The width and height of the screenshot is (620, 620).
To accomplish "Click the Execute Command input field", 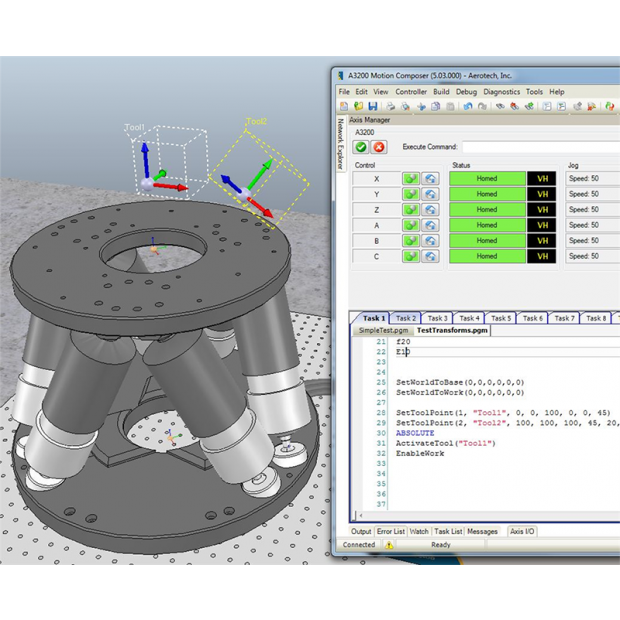I will (540, 147).
